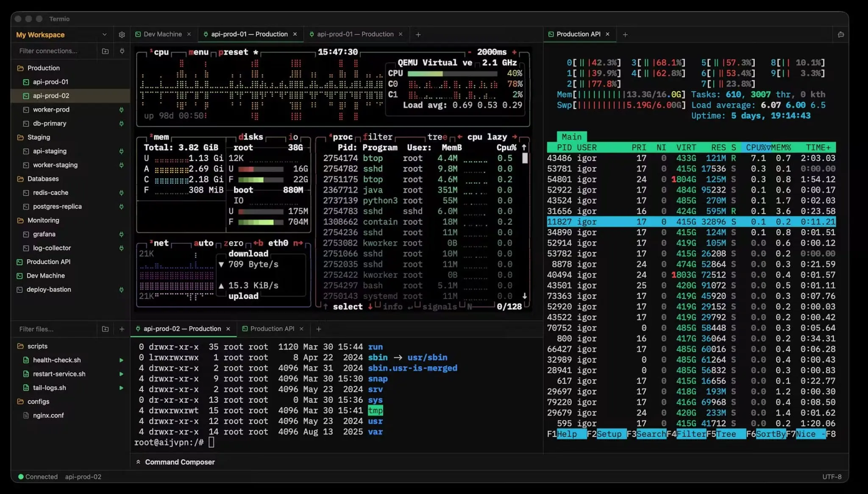Select htop process row PID 11827
Screen dimensions: 868x494
[x=691, y=222]
